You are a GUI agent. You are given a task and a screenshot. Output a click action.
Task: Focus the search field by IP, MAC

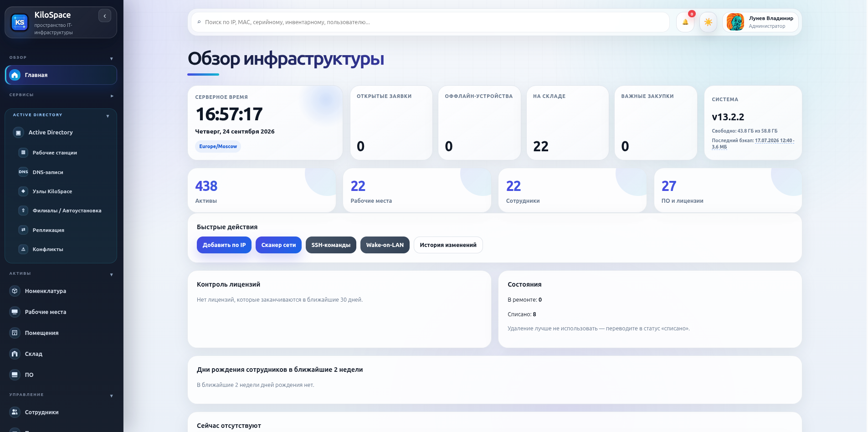coord(430,22)
